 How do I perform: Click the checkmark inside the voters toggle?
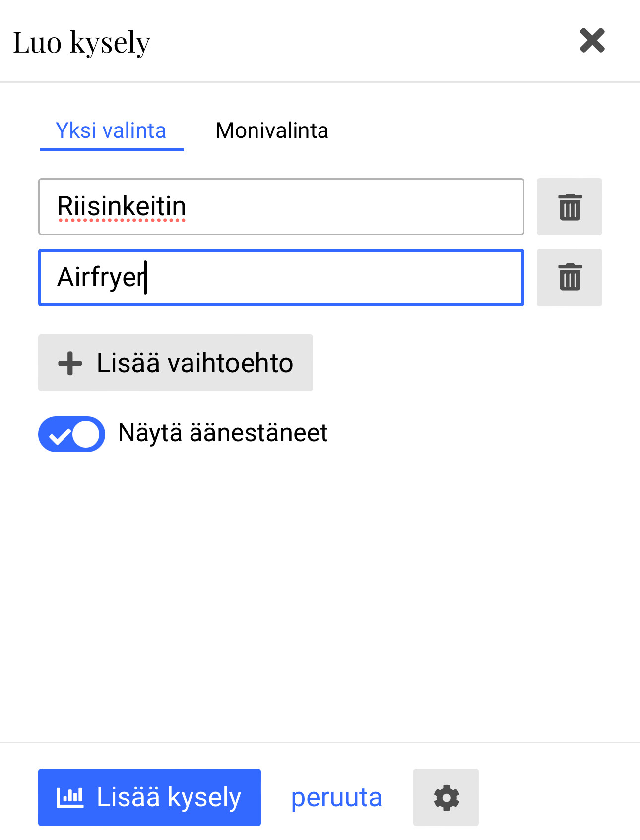(60, 436)
